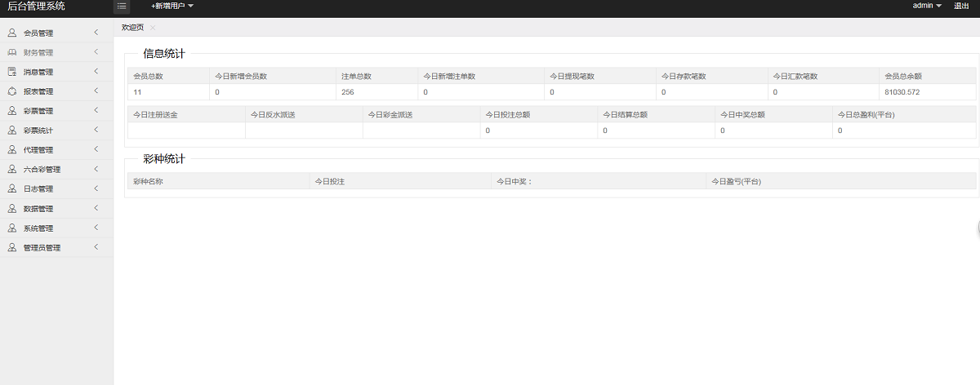The height and width of the screenshot is (385, 980).
Task: Open the 数据管理 menu item
Action: pos(38,209)
